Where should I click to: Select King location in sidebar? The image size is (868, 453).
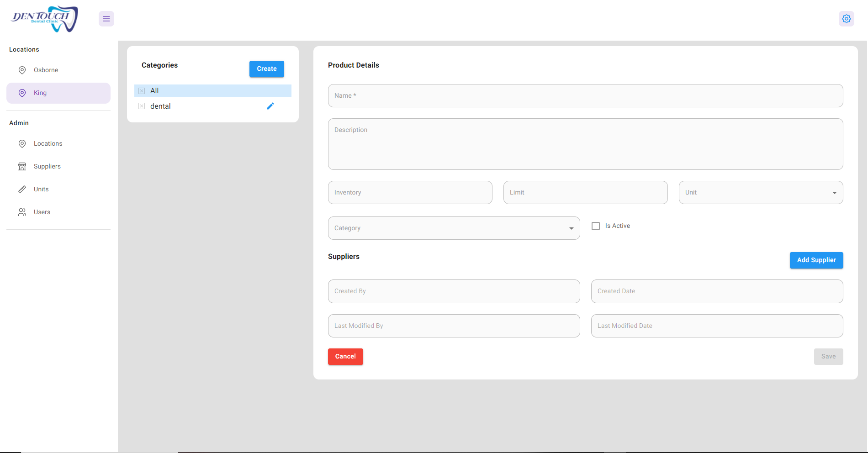pos(58,93)
